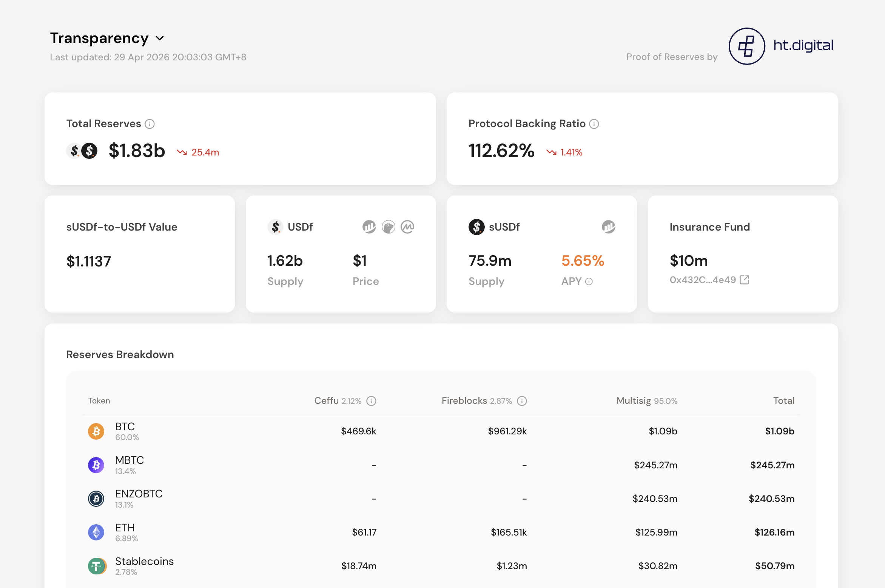Click the APY info icon
This screenshot has width=885, height=588.
click(x=589, y=282)
